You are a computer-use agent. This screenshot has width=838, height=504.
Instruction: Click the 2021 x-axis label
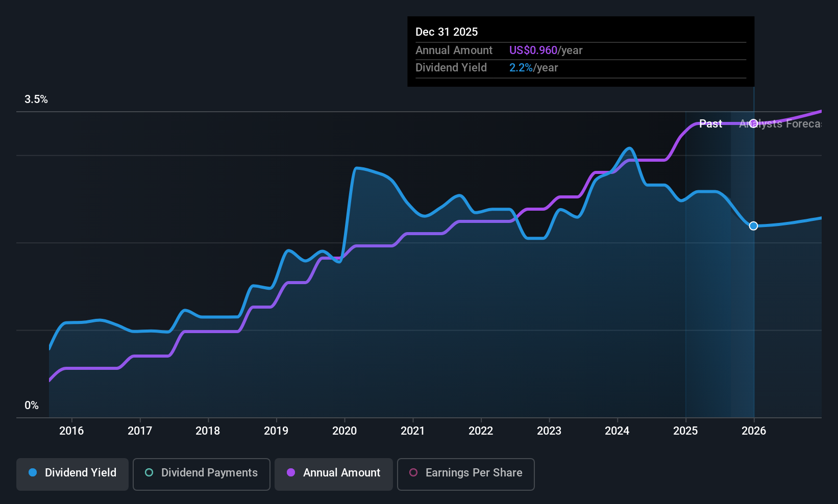point(413,431)
